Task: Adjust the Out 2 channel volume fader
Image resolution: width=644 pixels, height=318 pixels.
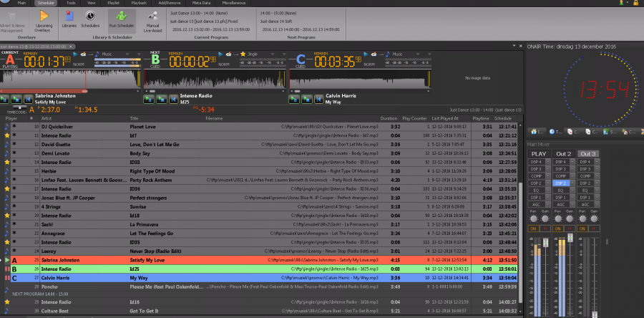Action: click(x=570, y=238)
